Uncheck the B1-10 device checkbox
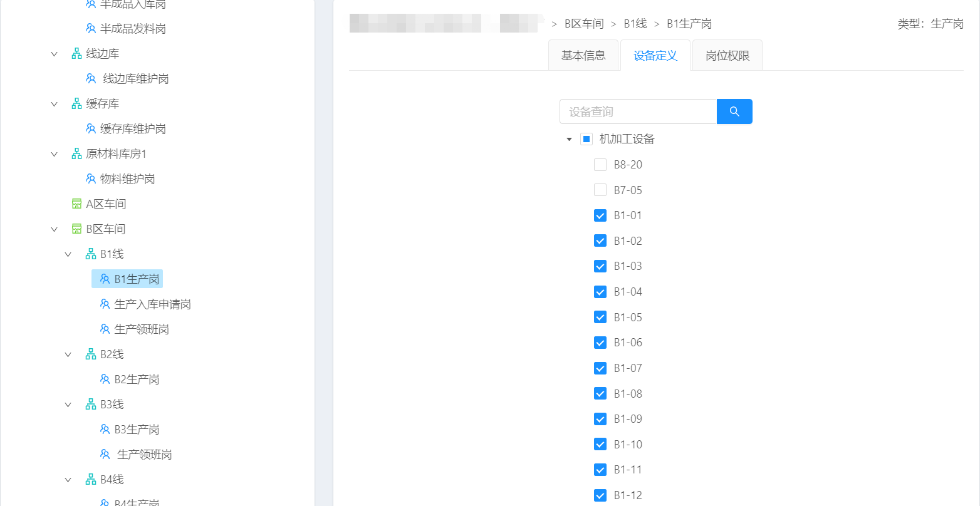This screenshot has height=506, width=980. (600, 445)
